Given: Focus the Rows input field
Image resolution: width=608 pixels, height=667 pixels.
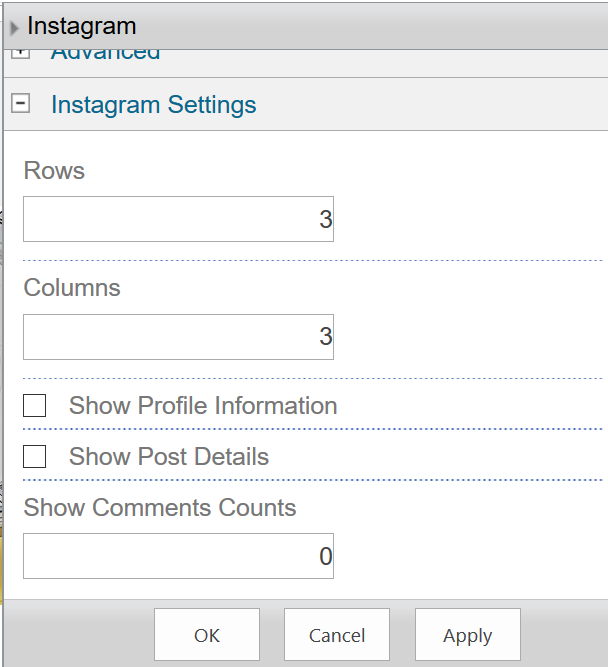Looking at the screenshot, I should coord(178,219).
